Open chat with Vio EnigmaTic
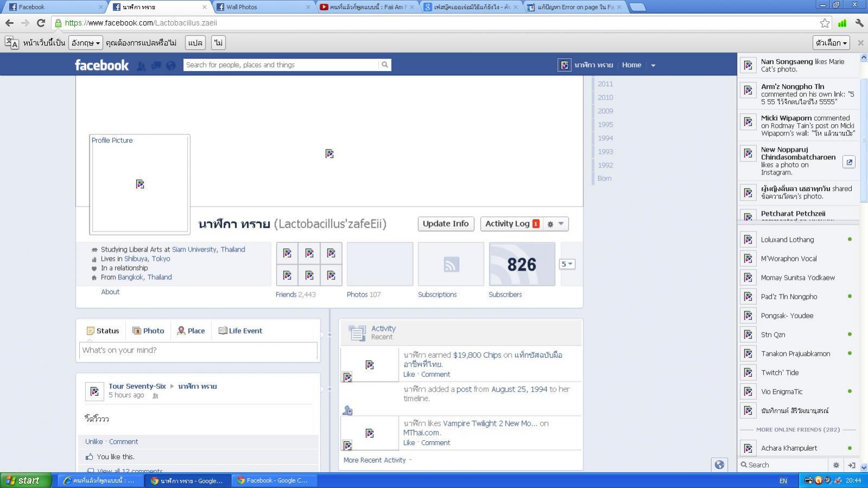Screen dimensions: 868x488 click(x=797, y=391)
